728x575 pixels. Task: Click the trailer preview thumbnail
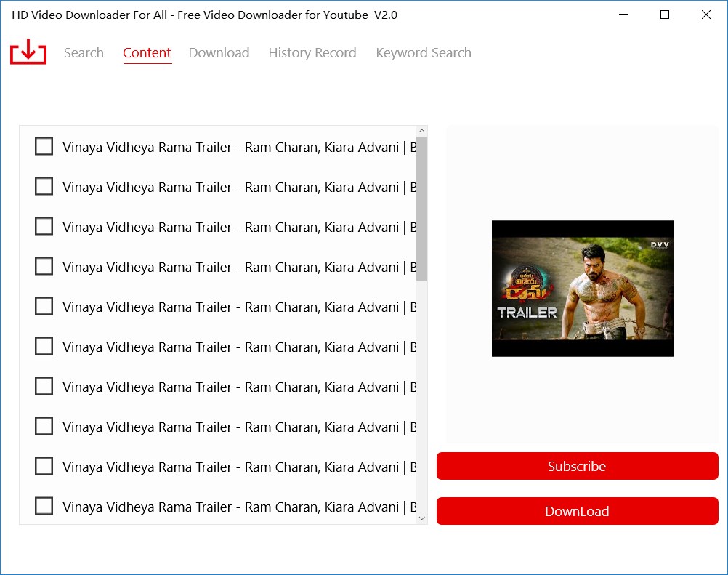[x=581, y=288]
